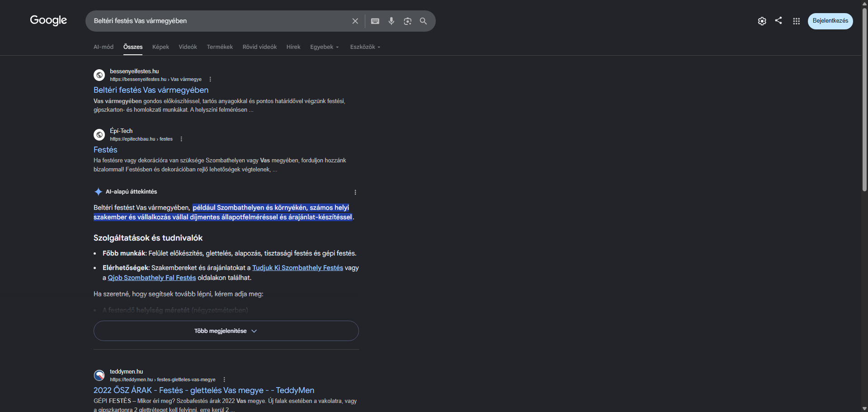Click the magnifying glass search button
Image resolution: width=868 pixels, height=412 pixels.
tap(423, 21)
